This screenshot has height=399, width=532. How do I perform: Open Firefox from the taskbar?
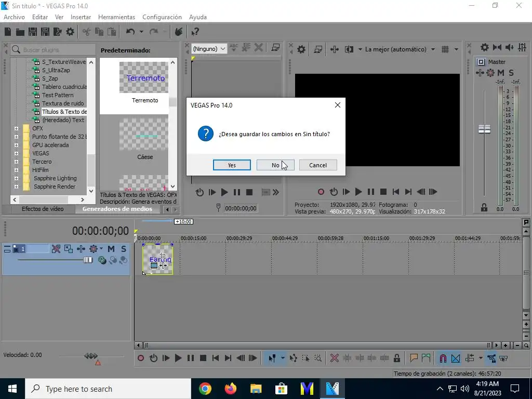(231, 389)
